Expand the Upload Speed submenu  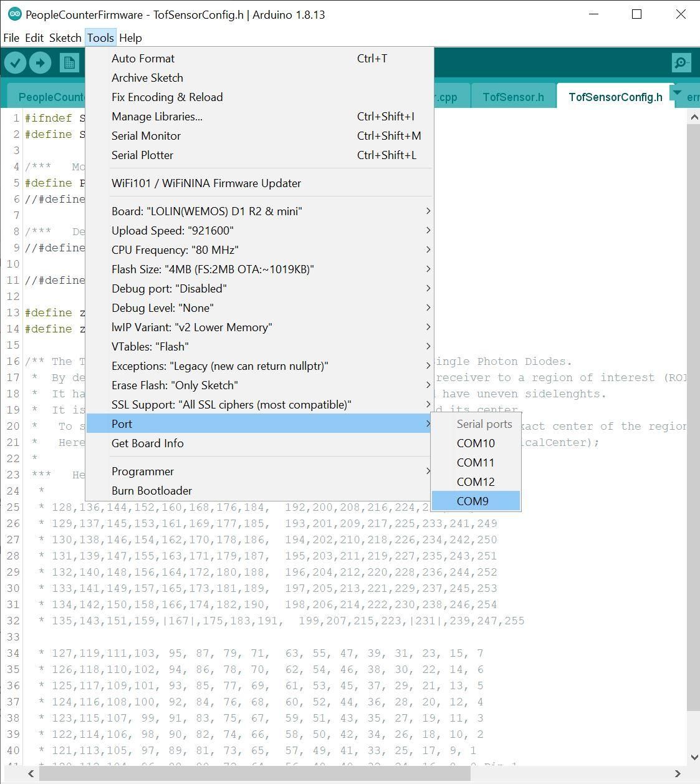click(x=259, y=230)
